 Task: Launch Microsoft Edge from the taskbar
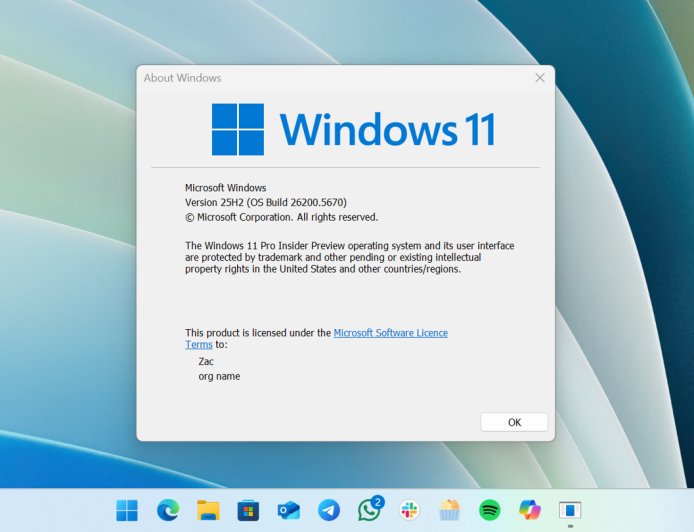click(x=168, y=510)
